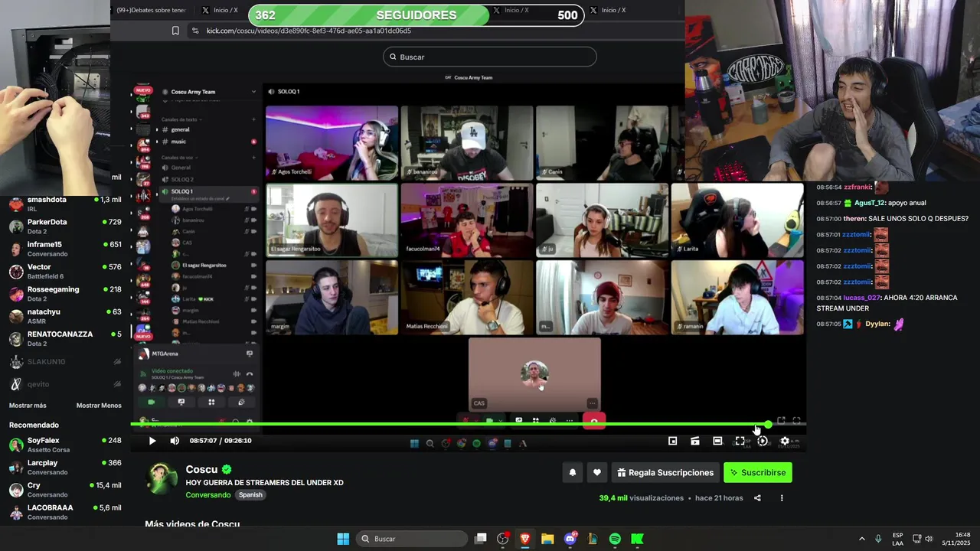Open video more-options menu (three dots)
This screenshot has height=551, width=980.
click(x=782, y=498)
